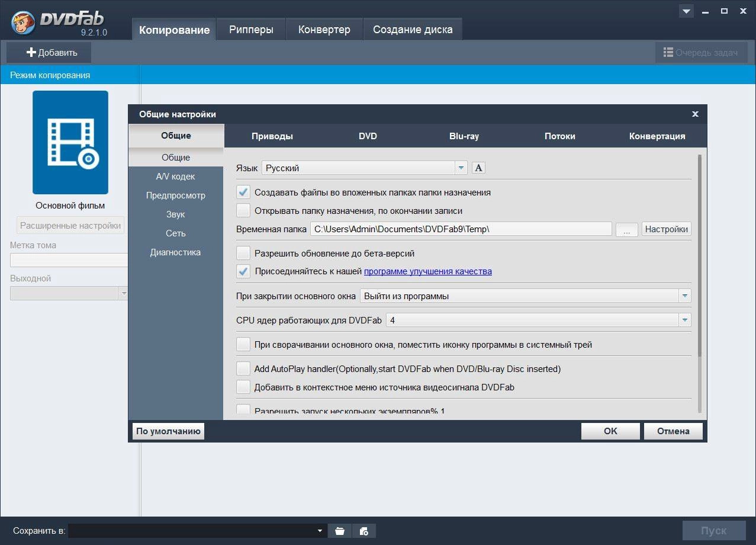Switch to the Копирование main tab
This screenshot has height=545, width=756.
(x=174, y=30)
